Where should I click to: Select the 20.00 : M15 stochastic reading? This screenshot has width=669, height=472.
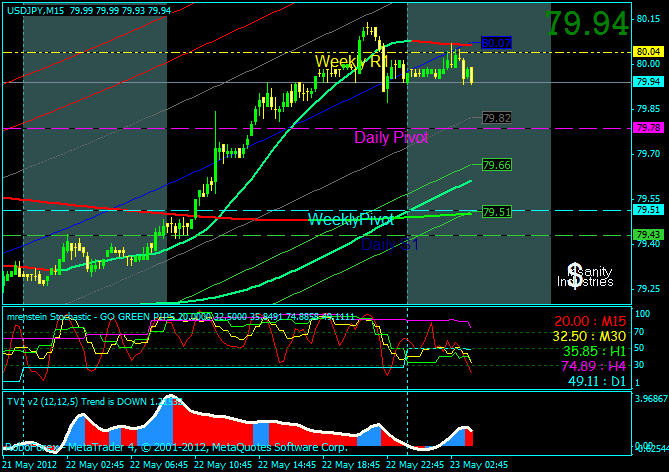click(590, 321)
